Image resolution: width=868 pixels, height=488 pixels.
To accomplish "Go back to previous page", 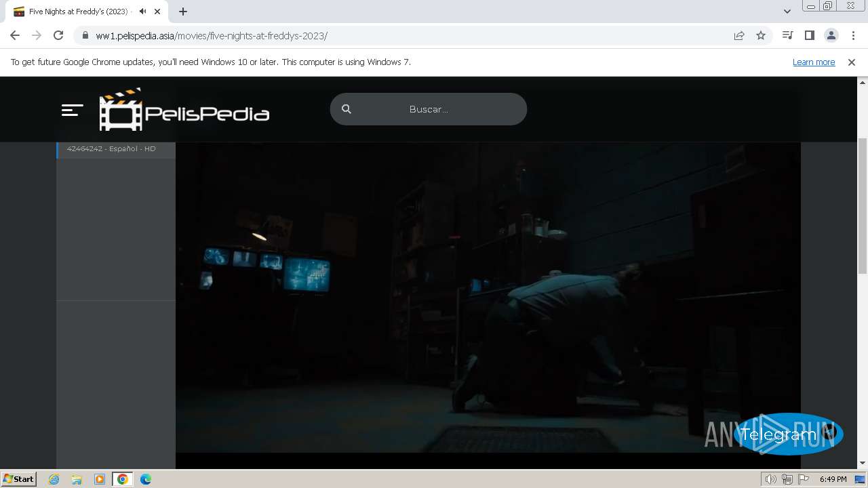I will click(x=15, y=35).
